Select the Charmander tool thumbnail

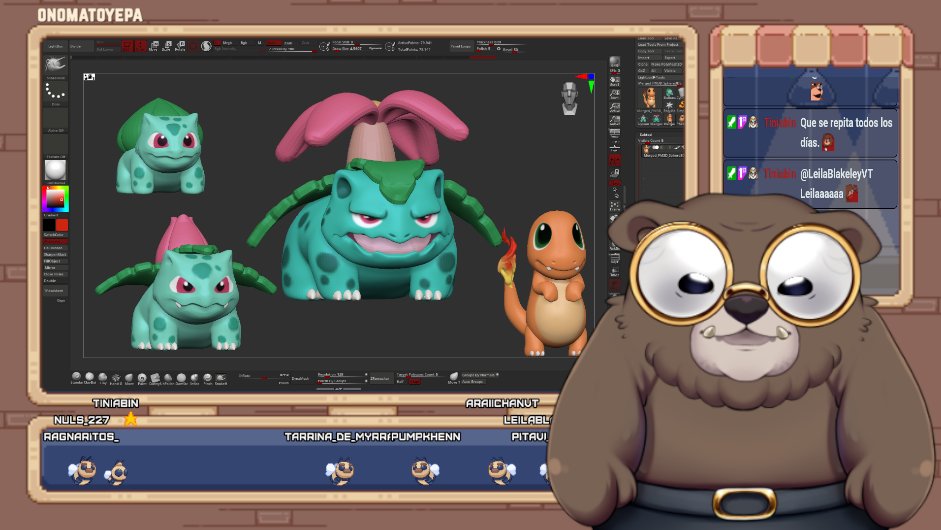coord(650,98)
